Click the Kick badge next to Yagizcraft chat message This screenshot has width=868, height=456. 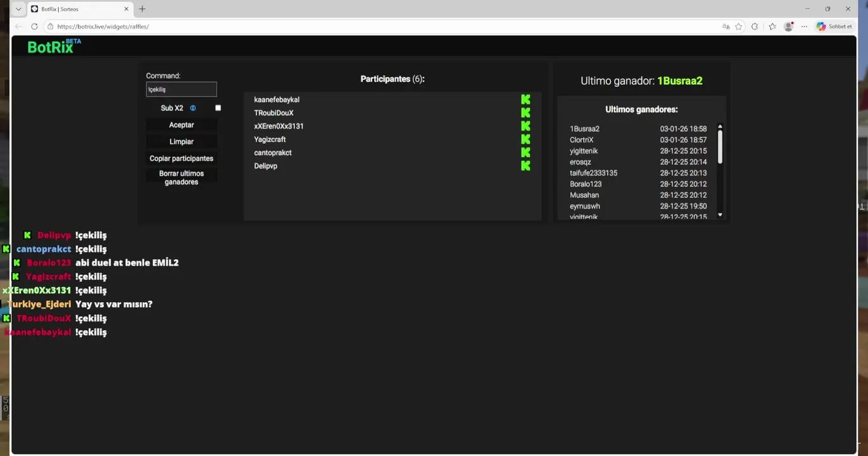[x=15, y=277]
